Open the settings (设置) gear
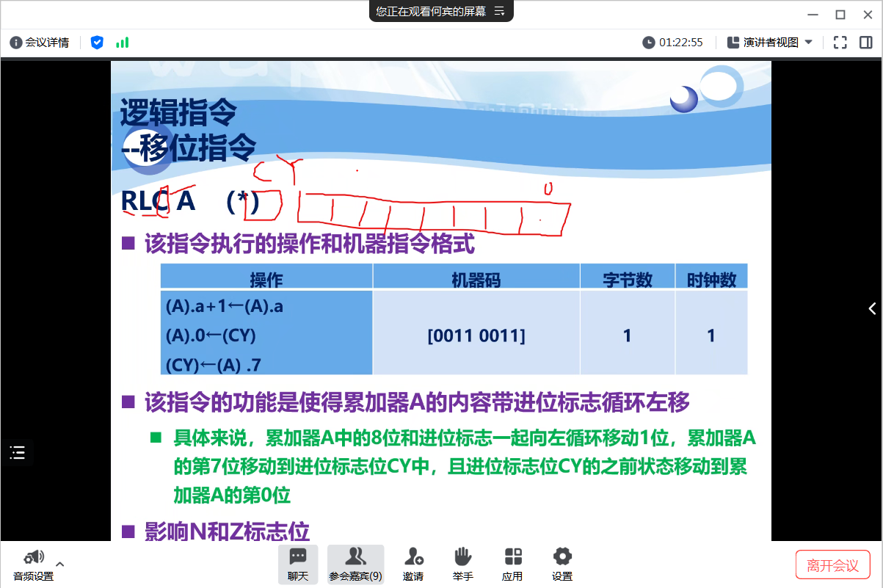883x588 pixels. (x=562, y=565)
